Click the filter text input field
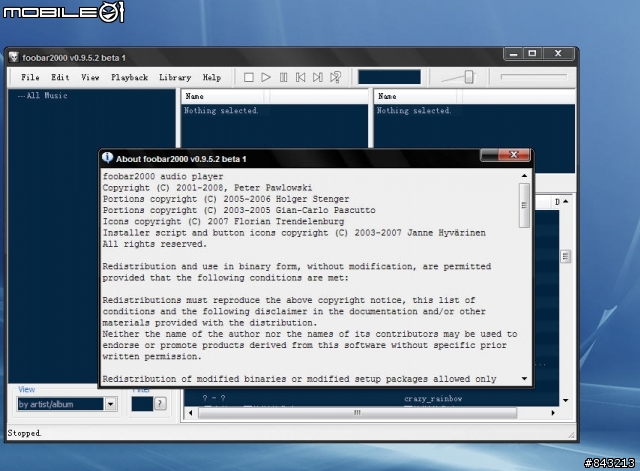Viewport: 640px width, 471px height. (142, 404)
